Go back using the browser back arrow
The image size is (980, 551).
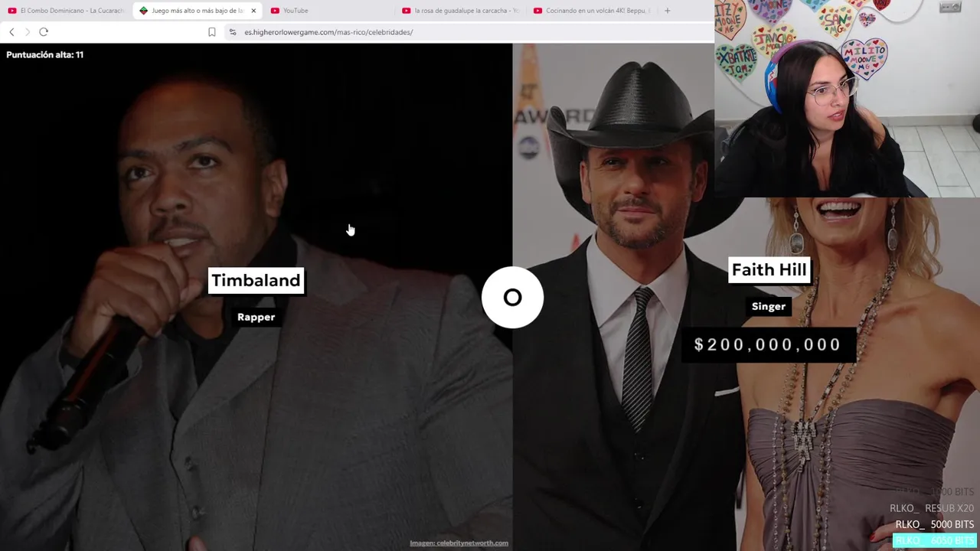11,32
